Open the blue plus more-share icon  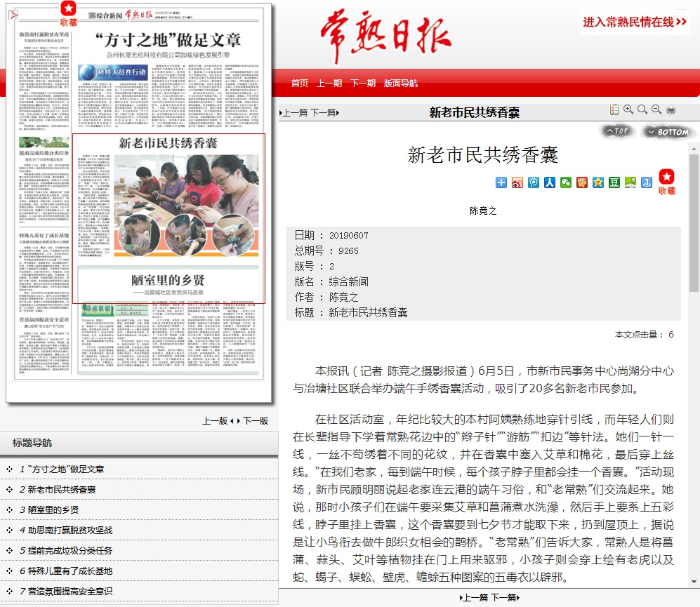pyautogui.click(x=501, y=182)
